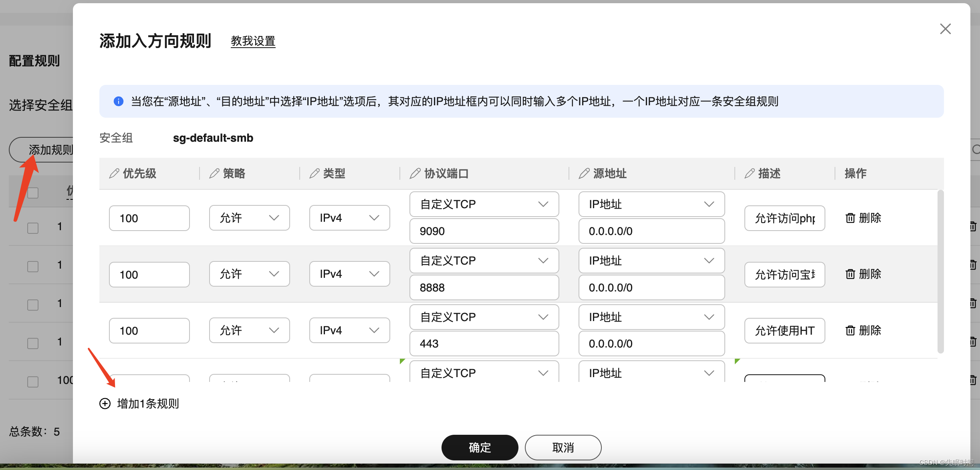
Task: Click the plus icon to add a rule
Action: (x=105, y=403)
